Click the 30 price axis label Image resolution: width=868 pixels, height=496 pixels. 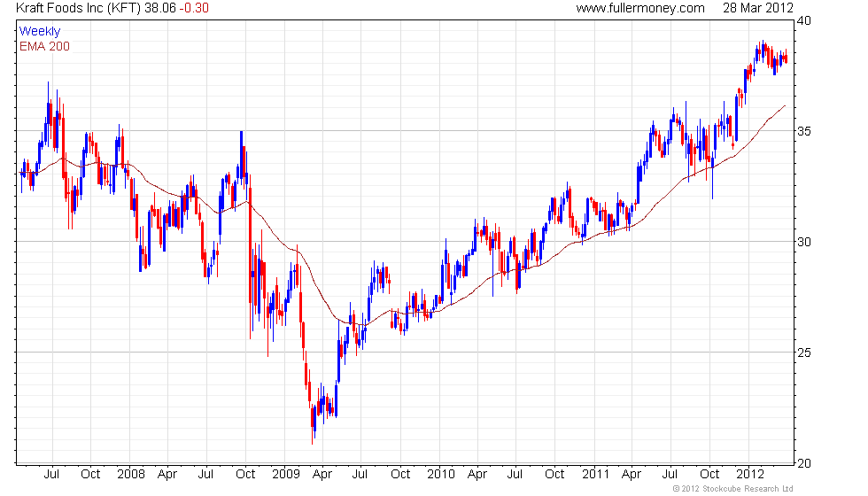point(804,242)
